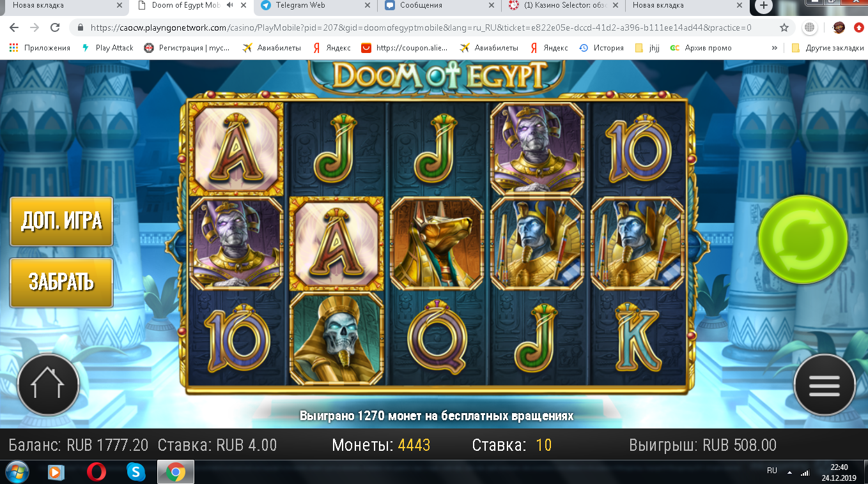Open the История bookmark
Viewport: 868px width, 484px height.
coord(601,48)
